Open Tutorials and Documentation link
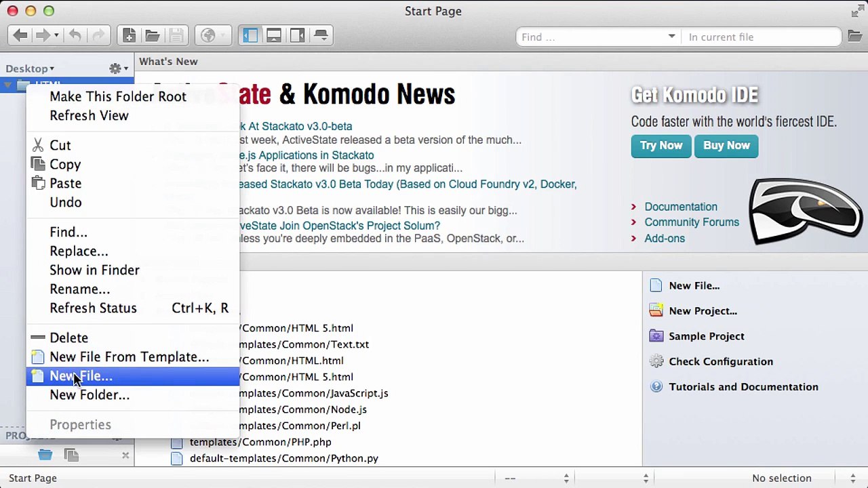Viewport: 868px width, 488px height. (x=744, y=387)
